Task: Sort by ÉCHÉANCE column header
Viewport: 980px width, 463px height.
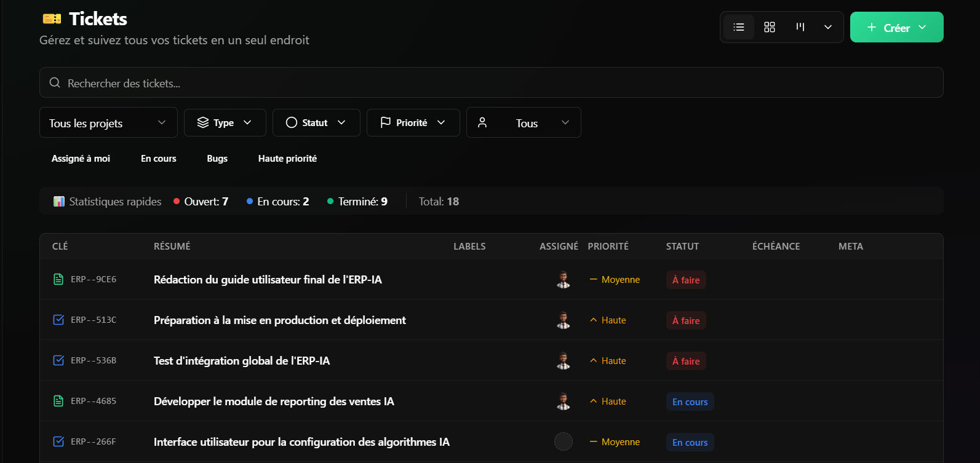Action: pos(776,246)
